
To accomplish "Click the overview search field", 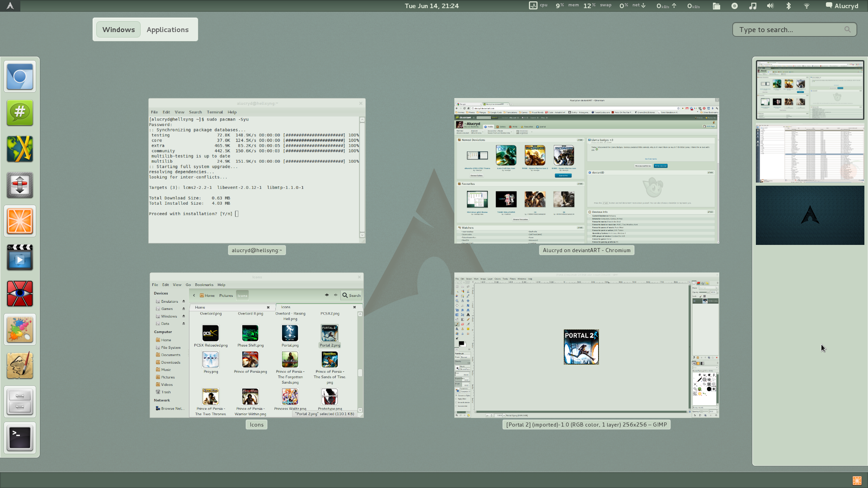I will [x=794, y=29].
